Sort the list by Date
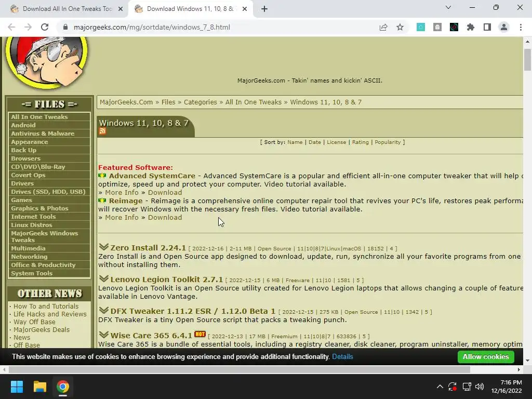The image size is (532, 399). pos(314,142)
